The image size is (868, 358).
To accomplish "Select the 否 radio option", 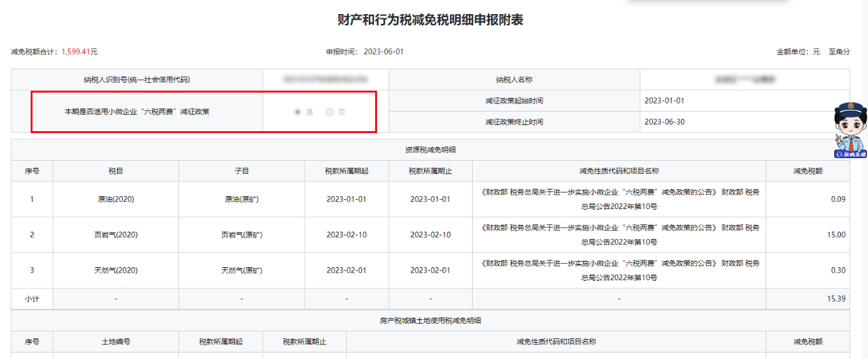I will [330, 112].
